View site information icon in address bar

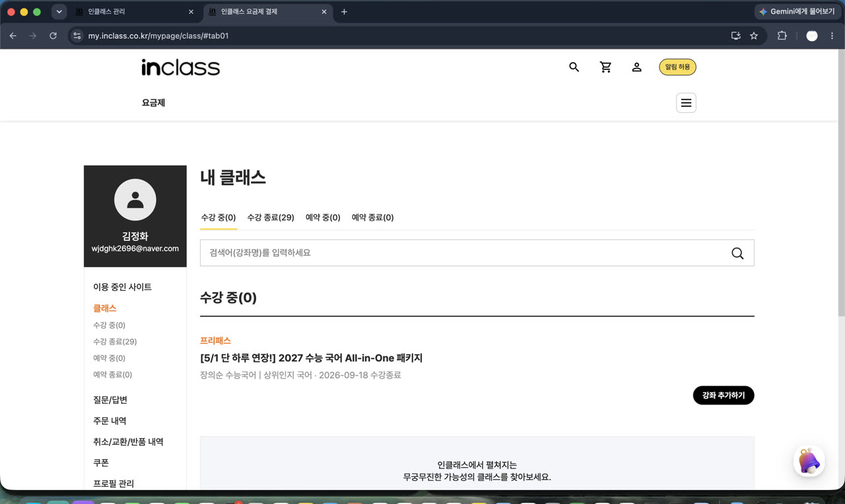(77, 36)
